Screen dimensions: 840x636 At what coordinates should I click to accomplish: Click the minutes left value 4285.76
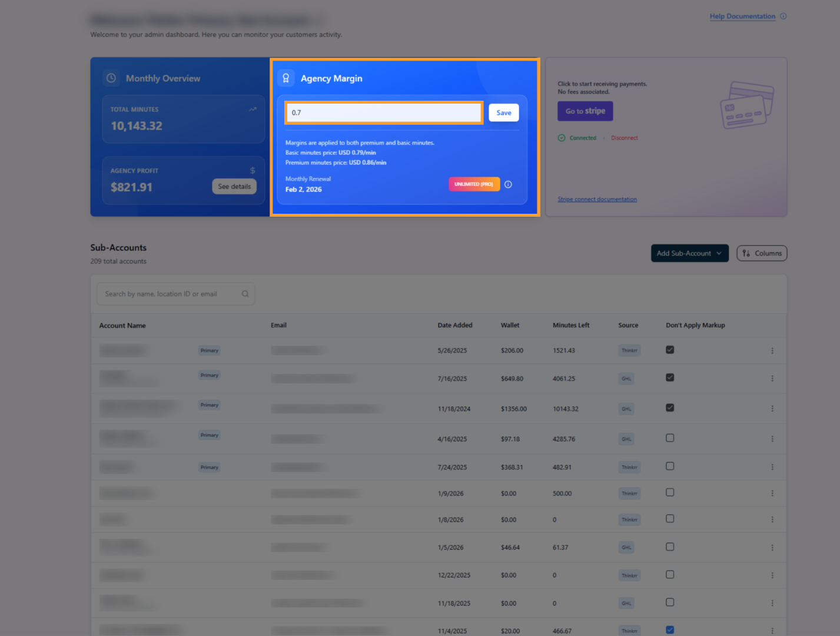(x=564, y=439)
